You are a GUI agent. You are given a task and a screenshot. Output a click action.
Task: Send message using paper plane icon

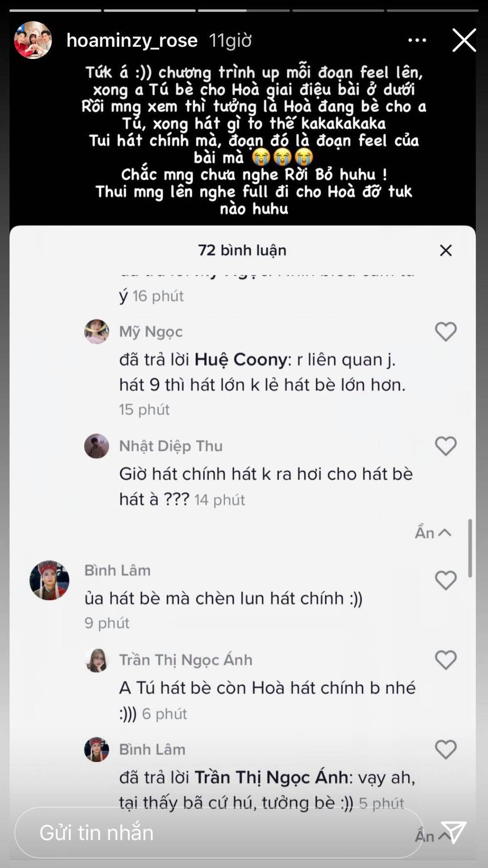[x=453, y=832]
